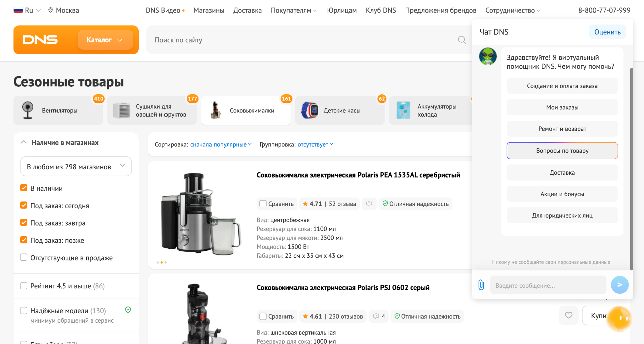Click the paperclip attach icon in chat
The height and width of the screenshot is (344, 644).
(481, 285)
